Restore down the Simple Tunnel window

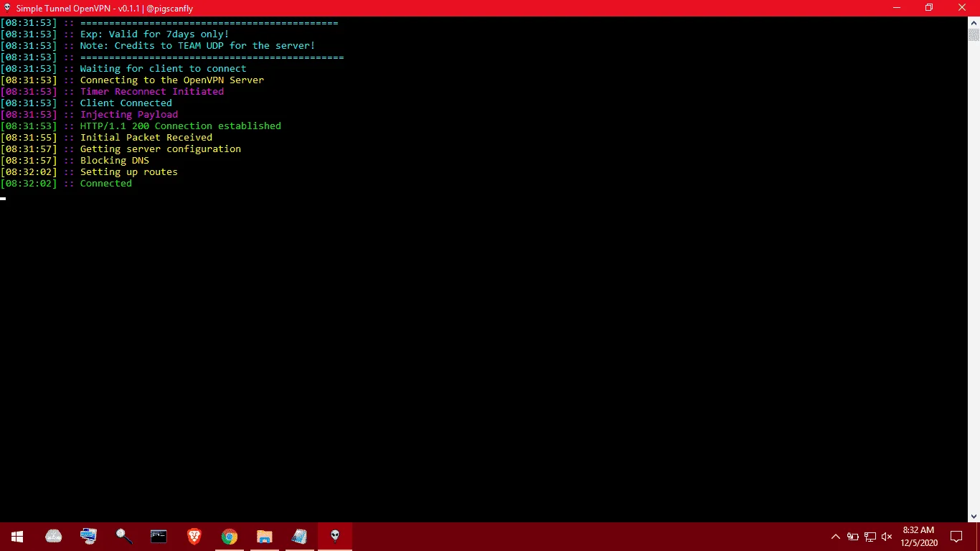click(929, 8)
